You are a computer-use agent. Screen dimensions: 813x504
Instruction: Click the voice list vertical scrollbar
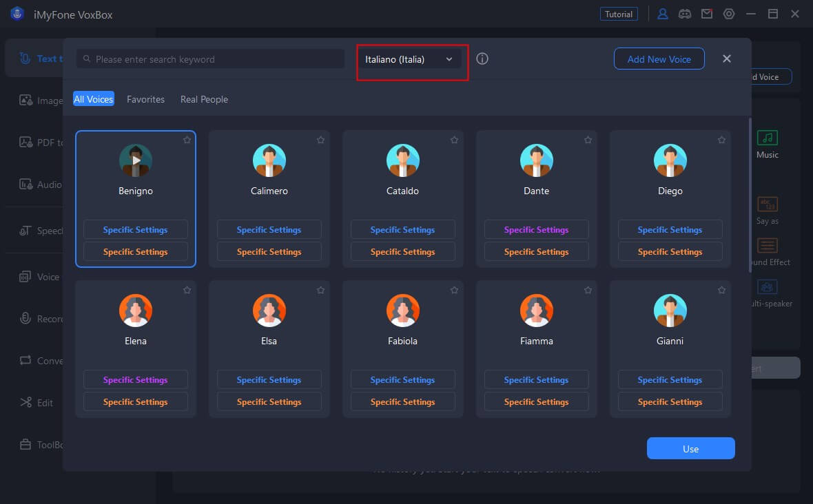coord(750,195)
